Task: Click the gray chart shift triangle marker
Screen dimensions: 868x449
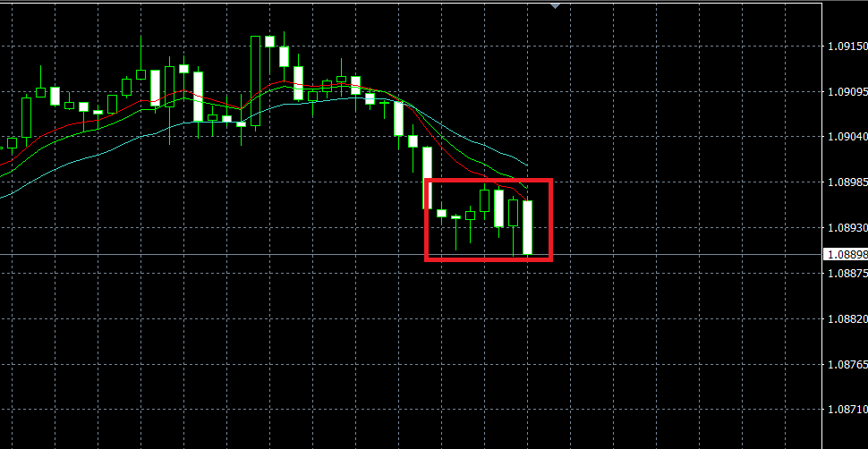Action: pyautogui.click(x=555, y=5)
